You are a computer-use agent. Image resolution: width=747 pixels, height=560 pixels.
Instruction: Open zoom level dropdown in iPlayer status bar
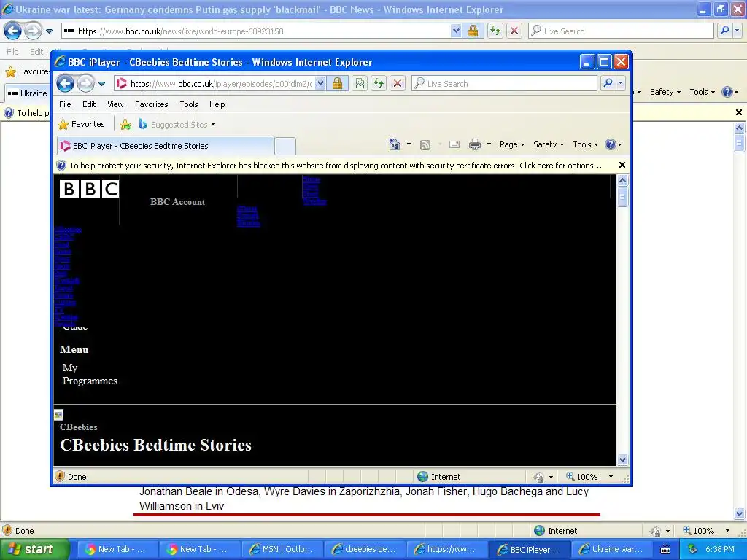pos(611,477)
